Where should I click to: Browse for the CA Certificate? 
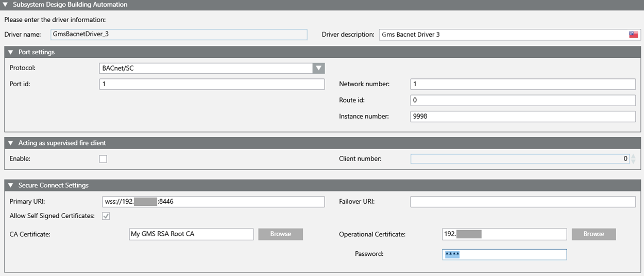coord(280,234)
